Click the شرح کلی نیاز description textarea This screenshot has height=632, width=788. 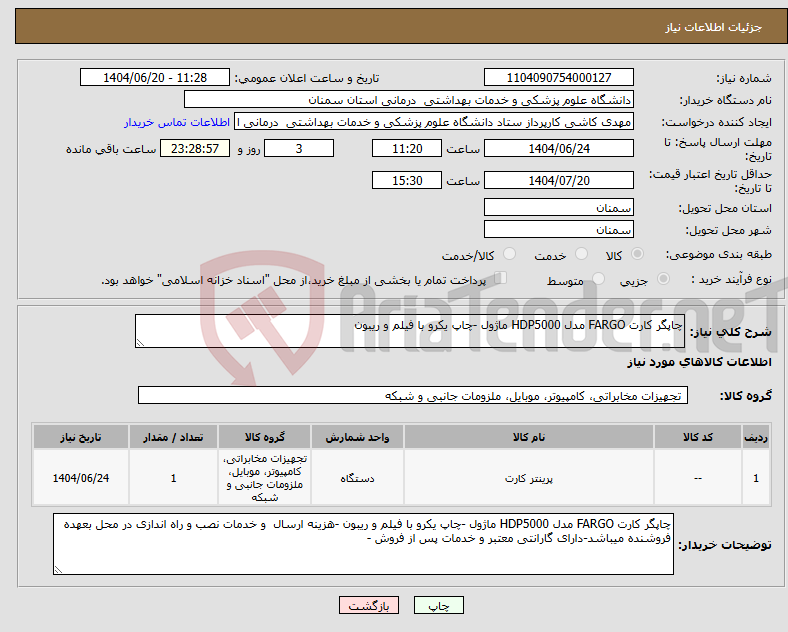click(x=410, y=331)
